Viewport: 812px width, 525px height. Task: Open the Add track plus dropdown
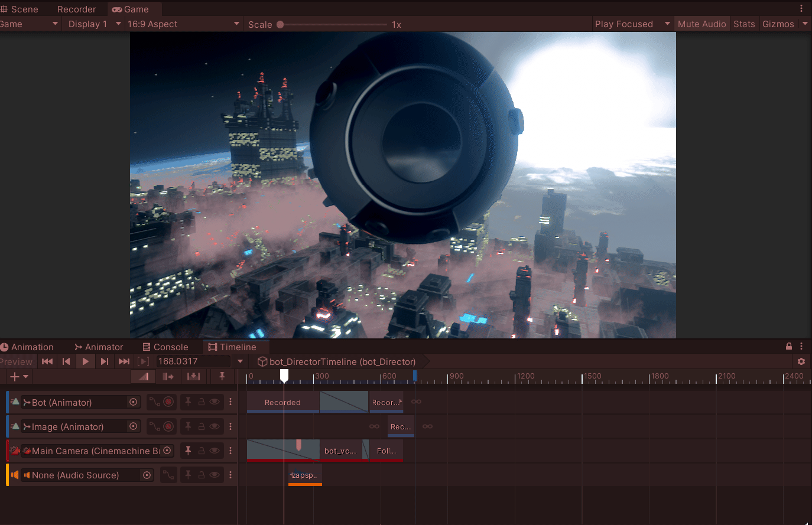(x=19, y=376)
